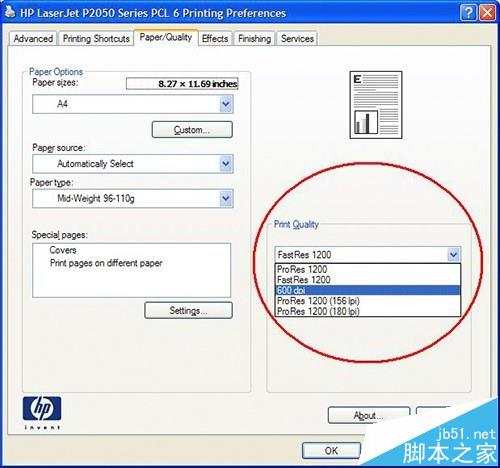This screenshot has width=500, height=468.
Task: Select Print pages on different paper
Action: (106, 263)
